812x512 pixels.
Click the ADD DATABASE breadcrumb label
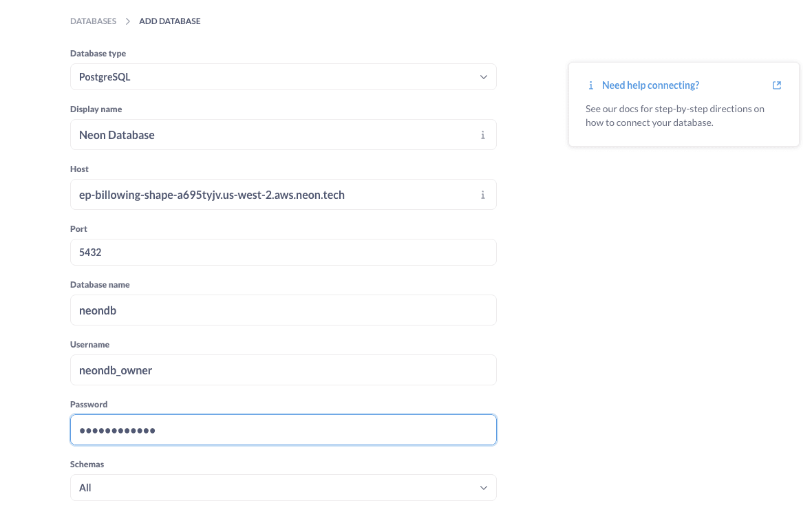click(x=169, y=21)
